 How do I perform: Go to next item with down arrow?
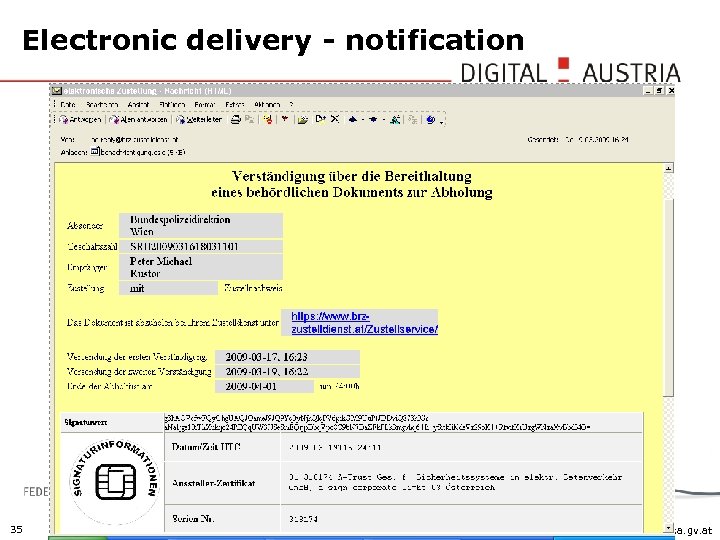[x=373, y=119]
